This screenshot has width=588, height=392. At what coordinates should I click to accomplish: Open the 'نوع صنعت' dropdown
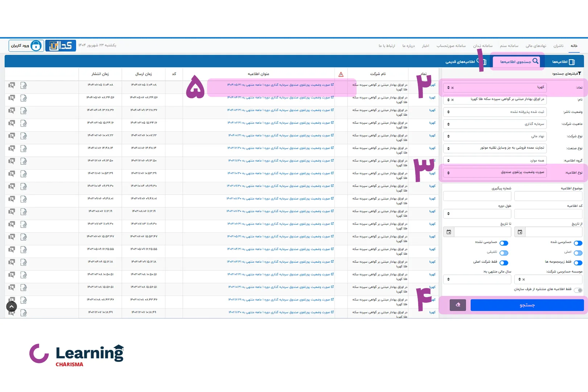point(495,148)
